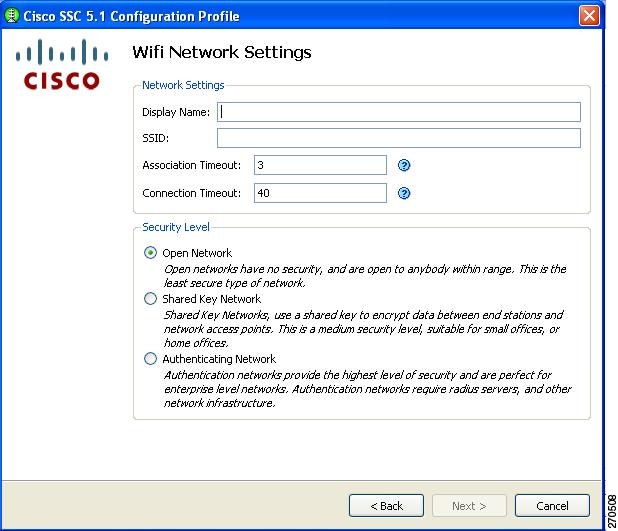Screen dimensions: 618x531
Task: Click the Open networks description text
Action: 365,276
